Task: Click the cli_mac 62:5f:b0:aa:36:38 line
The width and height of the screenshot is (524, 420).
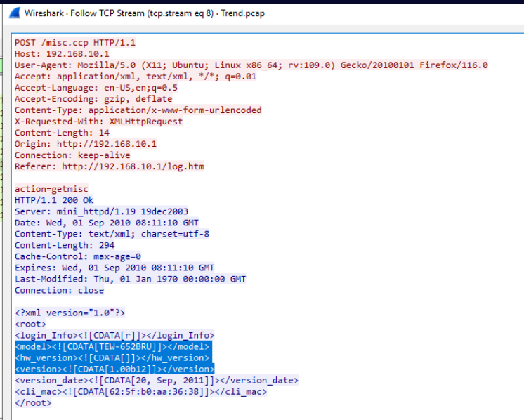Action: 140,391
